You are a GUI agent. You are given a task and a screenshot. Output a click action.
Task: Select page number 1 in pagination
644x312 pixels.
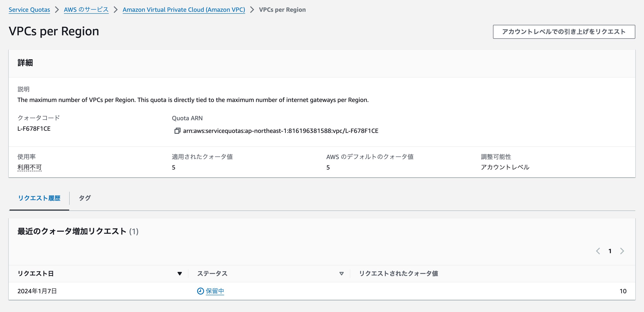tap(610, 251)
